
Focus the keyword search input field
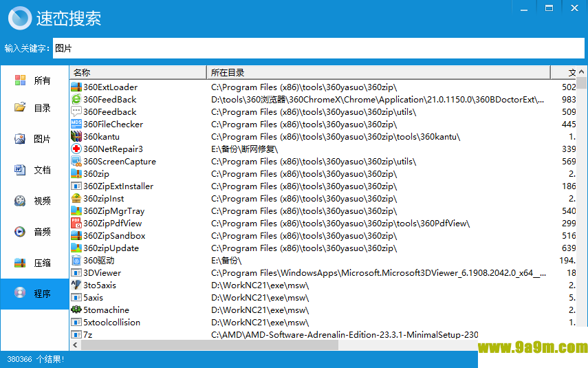[x=318, y=48]
